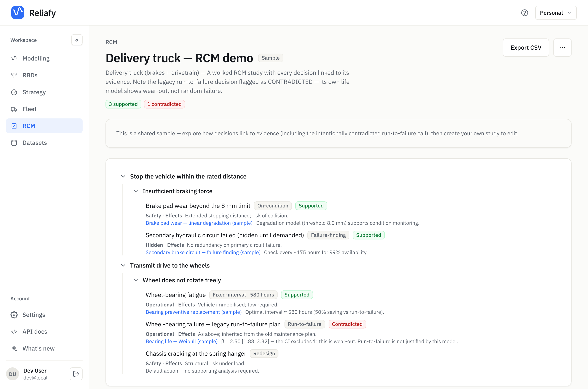Click the Export CSV button

click(x=526, y=48)
